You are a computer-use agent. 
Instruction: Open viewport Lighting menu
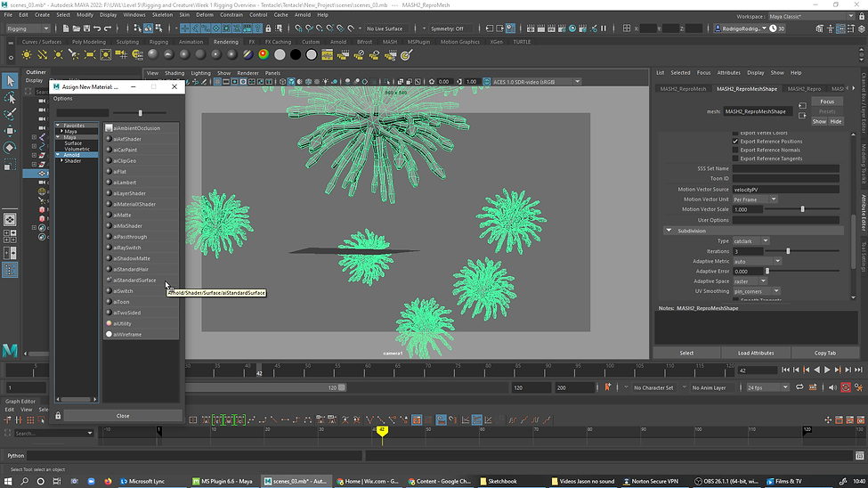pyautogui.click(x=200, y=72)
